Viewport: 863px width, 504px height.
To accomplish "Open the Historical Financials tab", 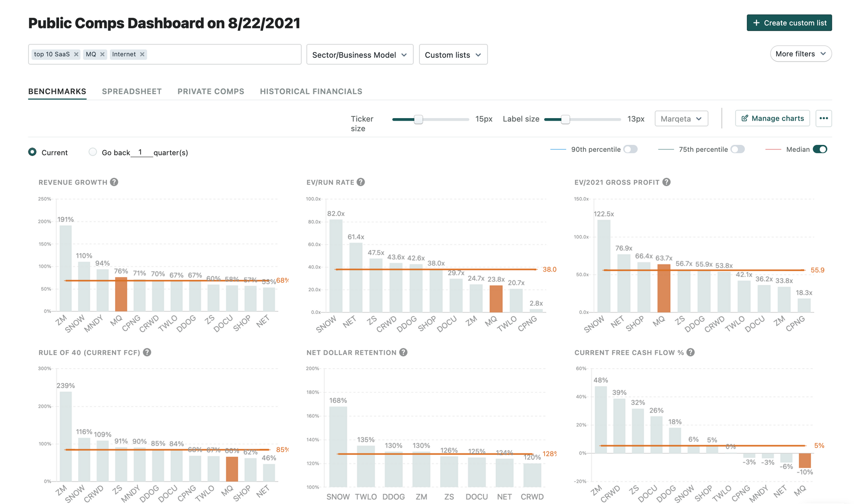I will point(311,91).
